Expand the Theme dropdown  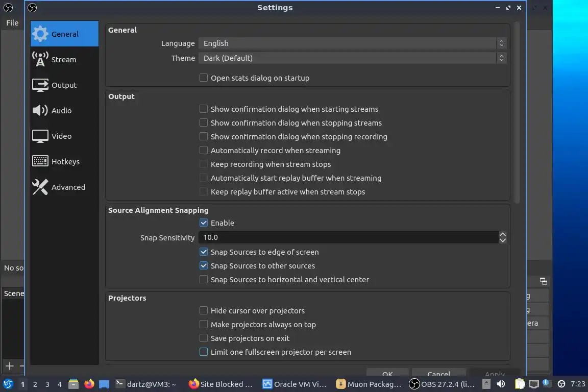352,58
